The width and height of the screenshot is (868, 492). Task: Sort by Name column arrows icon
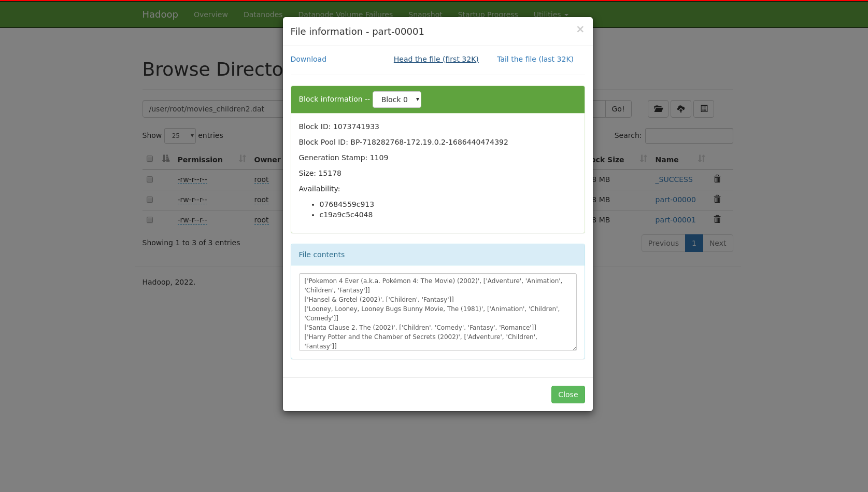pos(702,159)
